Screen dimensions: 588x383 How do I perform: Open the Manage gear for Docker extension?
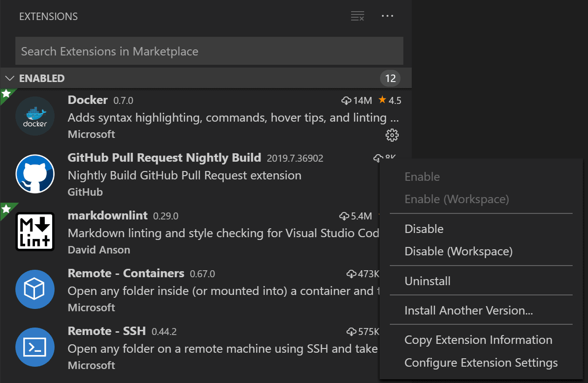point(392,135)
